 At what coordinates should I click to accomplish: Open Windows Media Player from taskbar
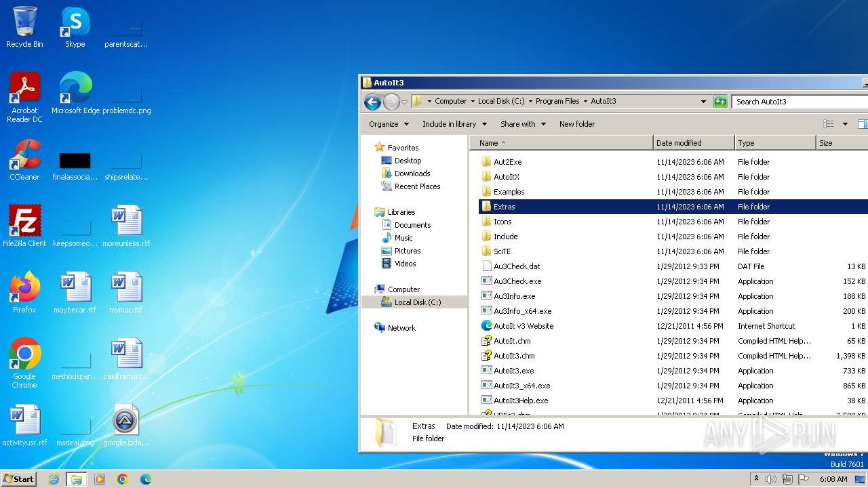click(100, 479)
